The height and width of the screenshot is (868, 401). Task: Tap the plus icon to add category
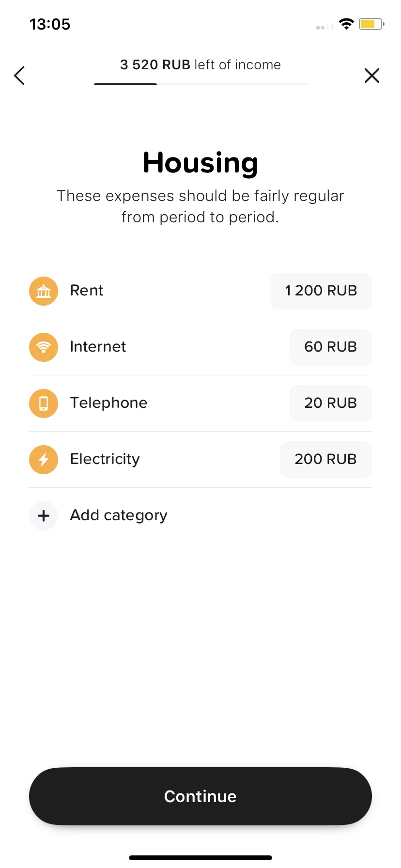pos(44,516)
